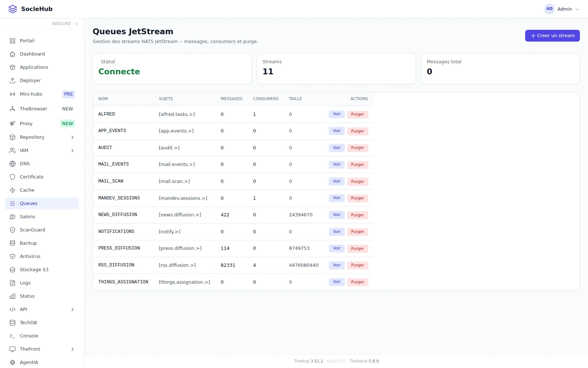Click the 4476080440 size value
The image size is (588, 368).
click(304, 265)
